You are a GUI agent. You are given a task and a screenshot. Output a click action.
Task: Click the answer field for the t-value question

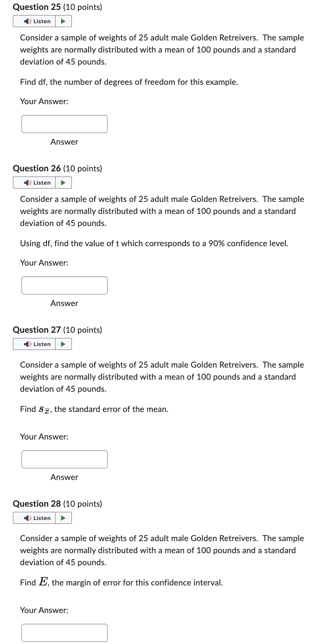point(64,285)
